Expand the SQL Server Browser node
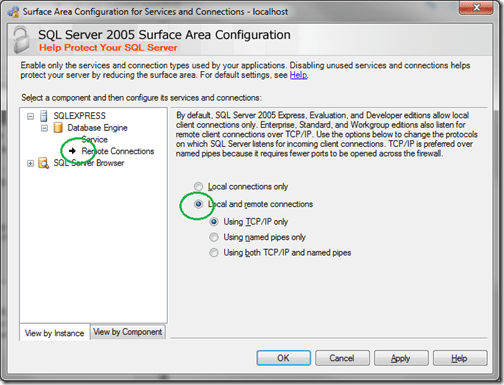 (30, 163)
